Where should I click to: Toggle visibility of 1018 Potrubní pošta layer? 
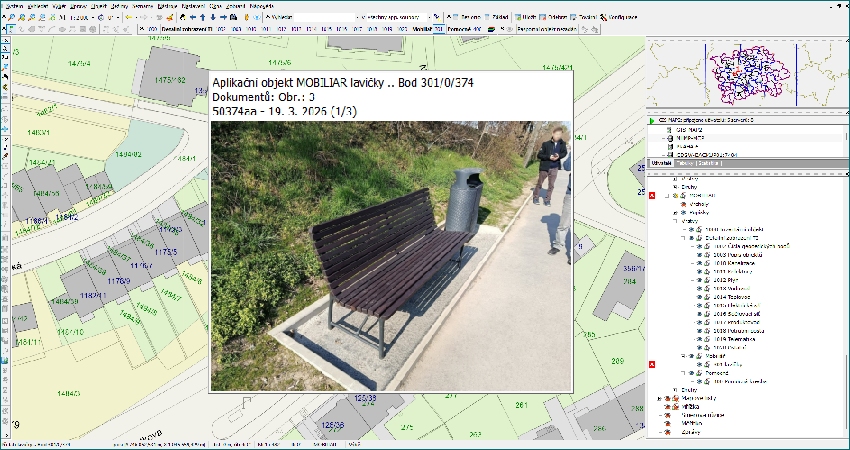coord(699,331)
